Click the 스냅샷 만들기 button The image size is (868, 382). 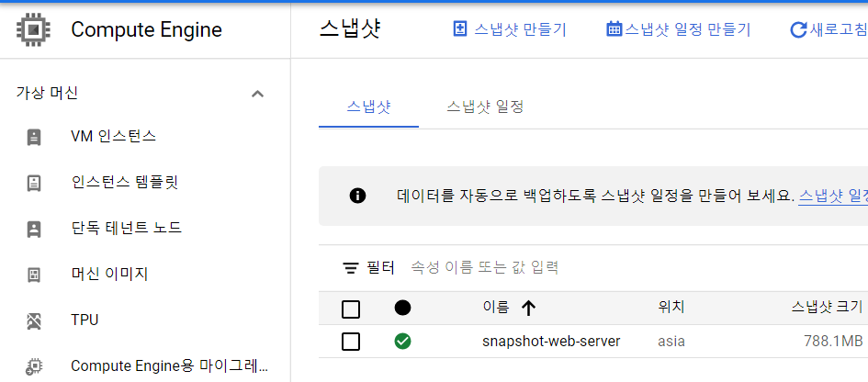510,29
